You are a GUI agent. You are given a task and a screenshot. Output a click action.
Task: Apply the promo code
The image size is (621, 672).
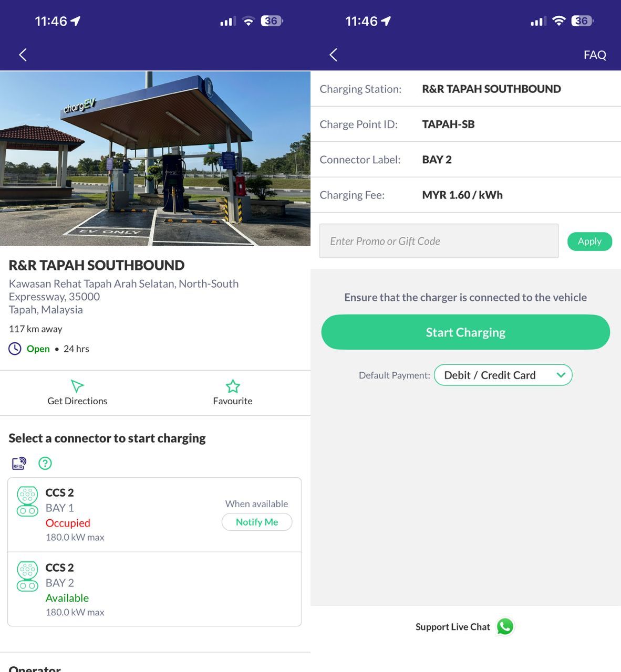589,241
